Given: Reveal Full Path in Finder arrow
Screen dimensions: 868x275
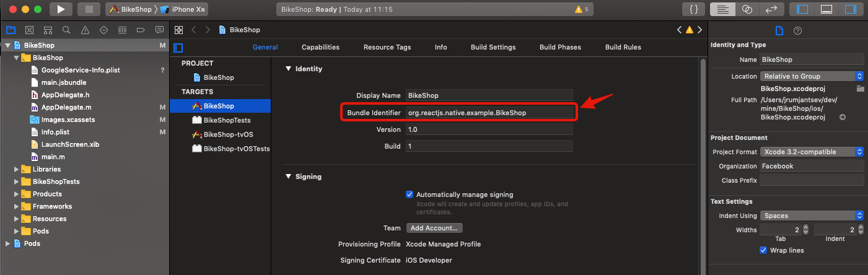Looking at the screenshot, I should (843, 117).
